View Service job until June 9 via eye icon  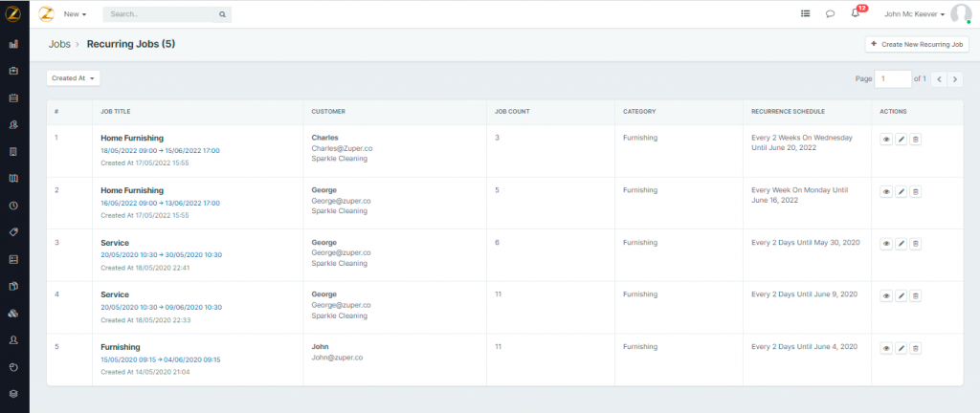(x=885, y=295)
